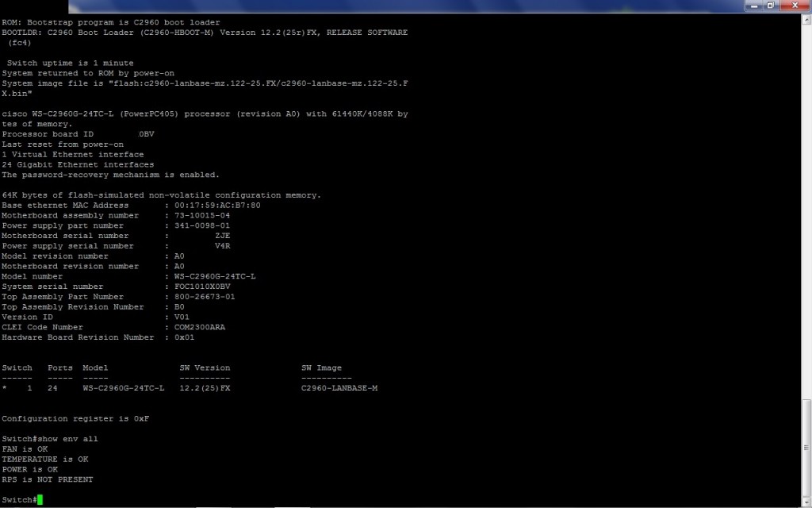Click the "Switch" column header in the table

point(17,368)
